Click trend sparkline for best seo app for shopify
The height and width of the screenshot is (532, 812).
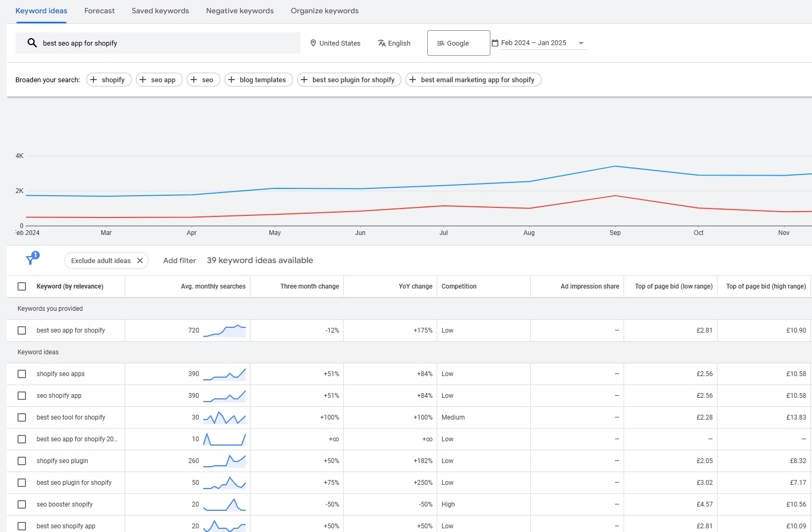(x=224, y=330)
